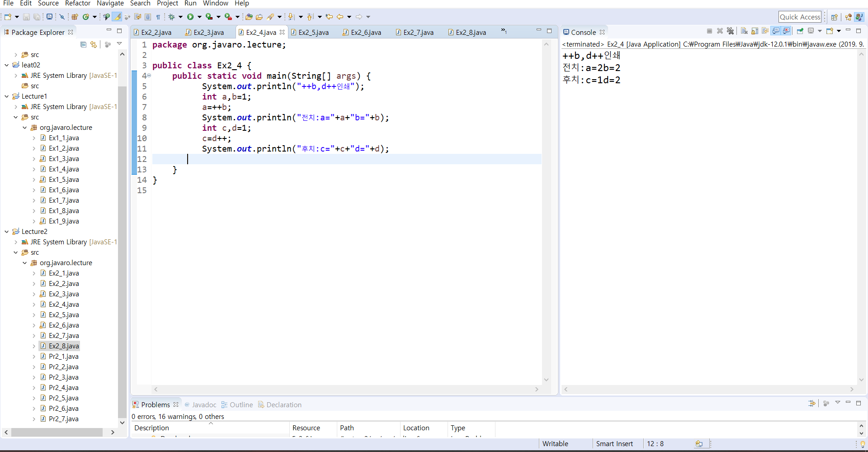868x452 pixels.
Task: Toggle Word Wrap in editor toolbar
Action: (138, 17)
